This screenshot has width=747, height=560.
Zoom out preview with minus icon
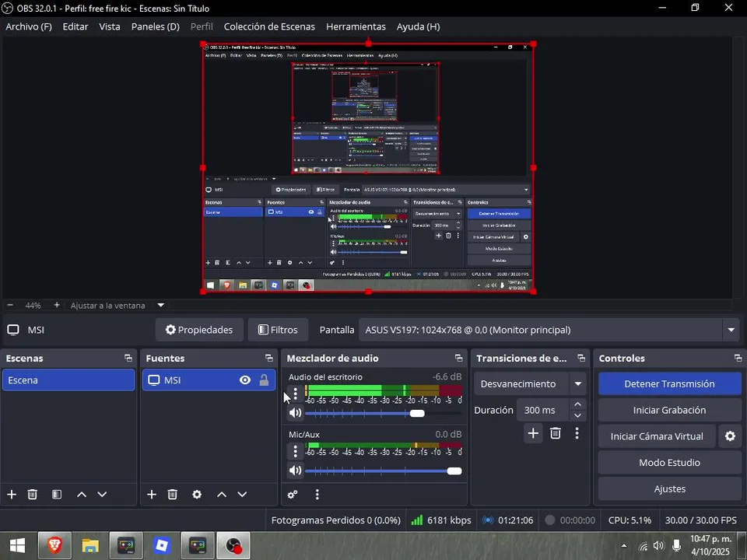[x=10, y=305]
